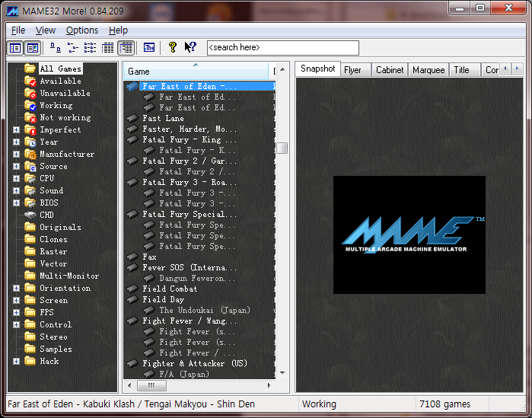Open the File menu
532x418 pixels.
(x=18, y=30)
